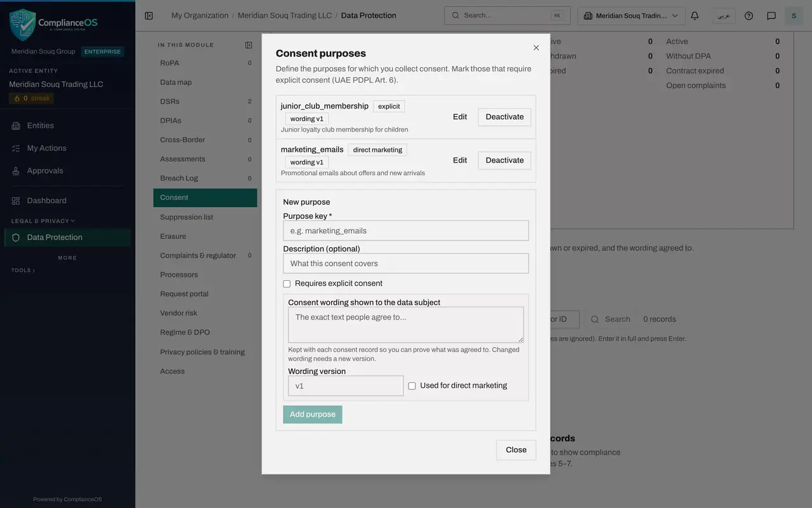Check Requires explicit consent
Screen dimensions: 812x508
[287, 284]
